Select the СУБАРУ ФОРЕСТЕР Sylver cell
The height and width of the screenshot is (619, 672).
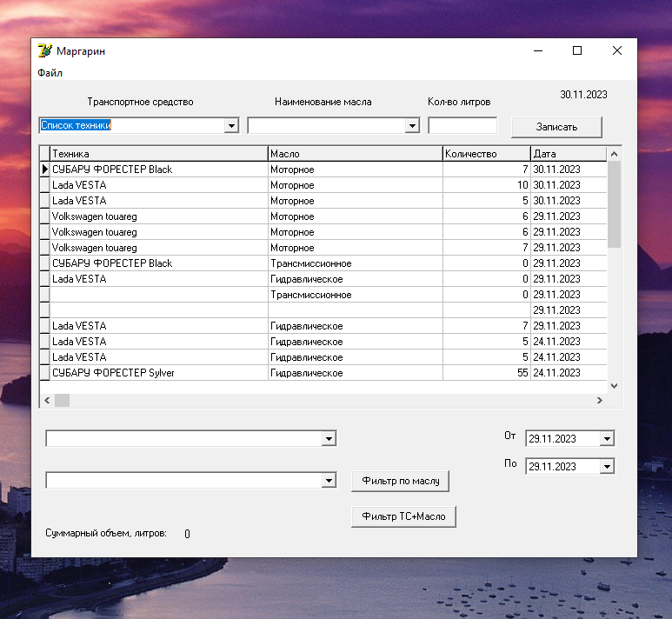pyautogui.click(x=159, y=372)
